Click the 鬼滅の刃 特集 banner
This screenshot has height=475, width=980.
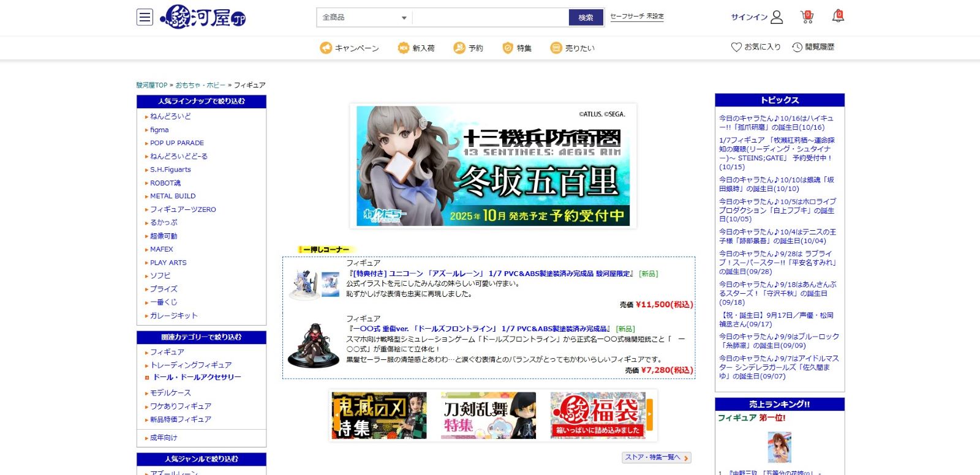tap(379, 416)
